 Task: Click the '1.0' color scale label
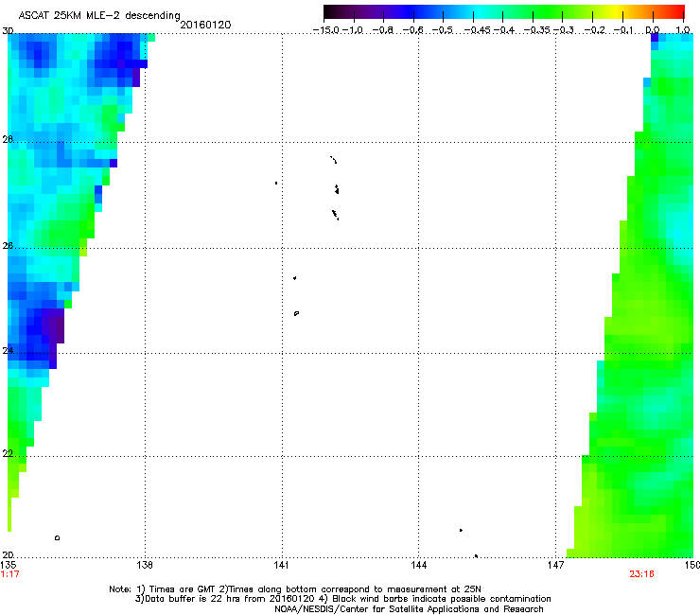(683, 30)
